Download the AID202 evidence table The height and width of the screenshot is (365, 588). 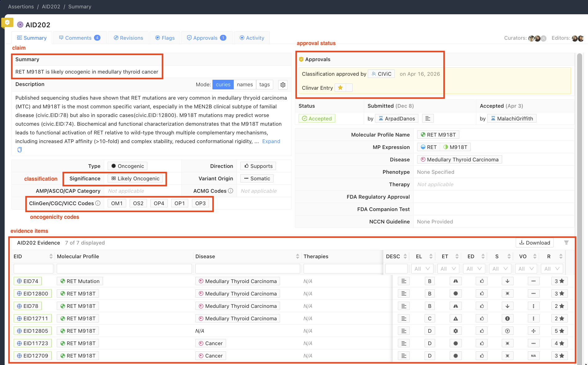535,243
